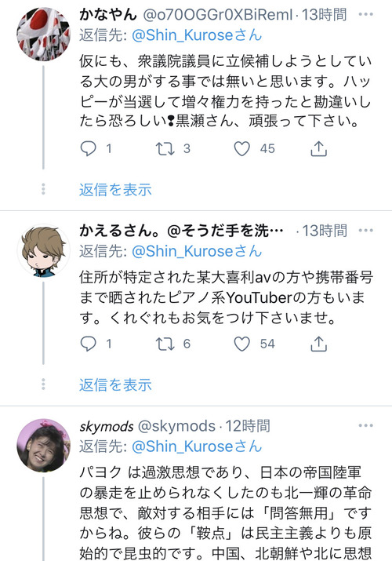View かえるさん's profile via cartoon avatar
This screenshot has height=561, width=392.
44,250
